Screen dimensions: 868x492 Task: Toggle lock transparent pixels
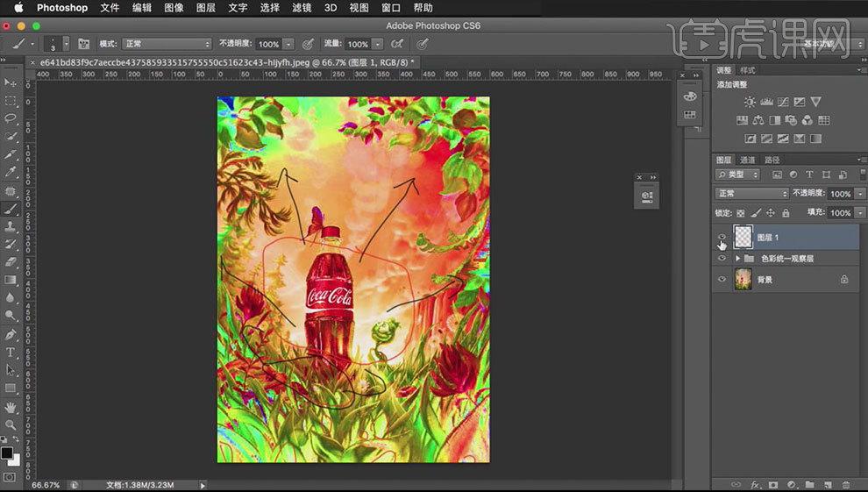click(741, 212)
